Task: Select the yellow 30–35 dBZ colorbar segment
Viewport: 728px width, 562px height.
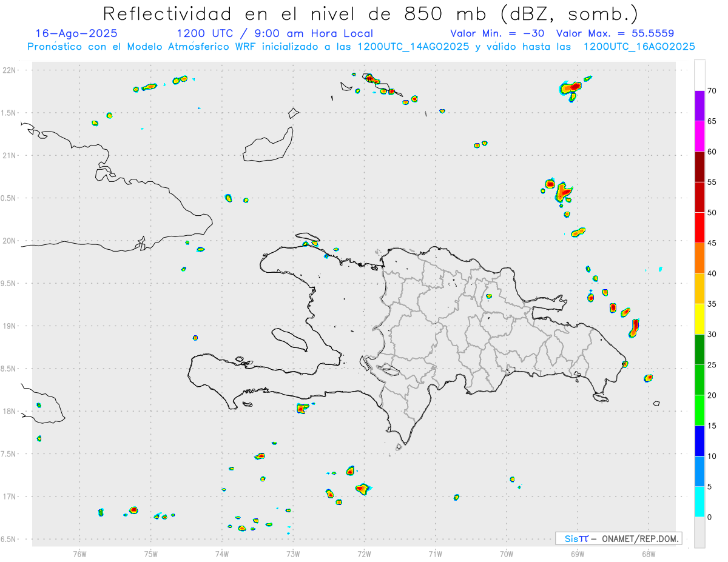Action: pos(699,319)
